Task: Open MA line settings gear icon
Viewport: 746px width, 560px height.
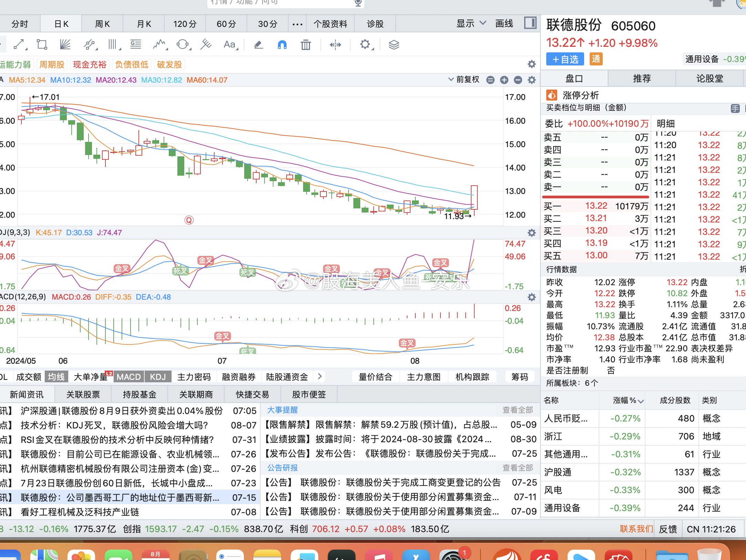Action: click(x=532, y=80)
